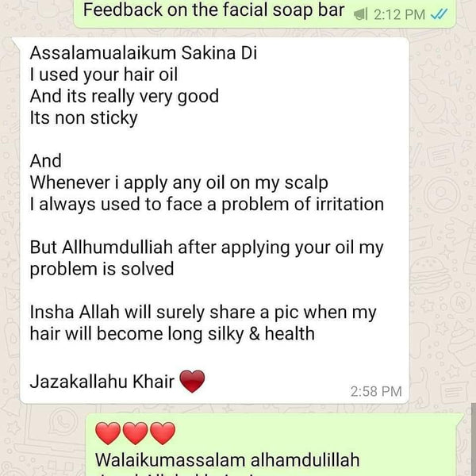Tap the blue double-check read receipt
Viewport: 476px width, 476px height.
click(x=439, y=14)
